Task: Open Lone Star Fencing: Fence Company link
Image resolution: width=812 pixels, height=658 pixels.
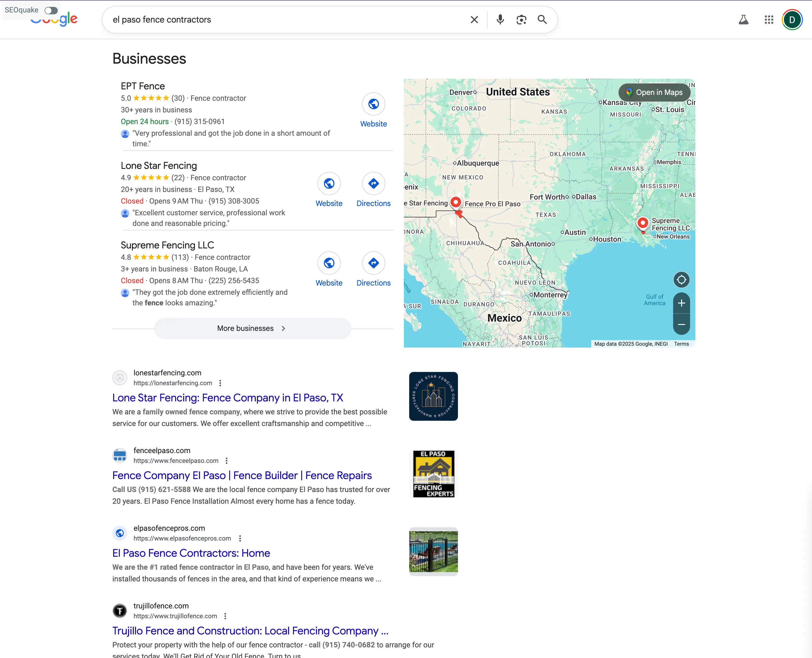Action: coord(227,398)
